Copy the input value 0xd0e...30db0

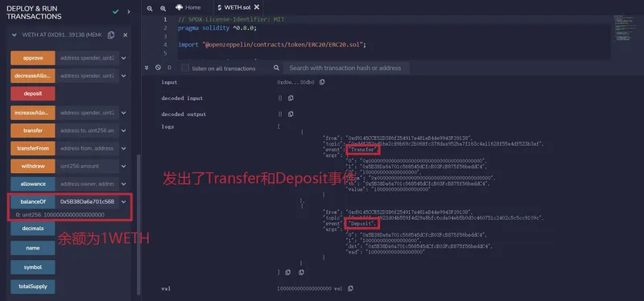pyautogui.click(x=322, y=82)
